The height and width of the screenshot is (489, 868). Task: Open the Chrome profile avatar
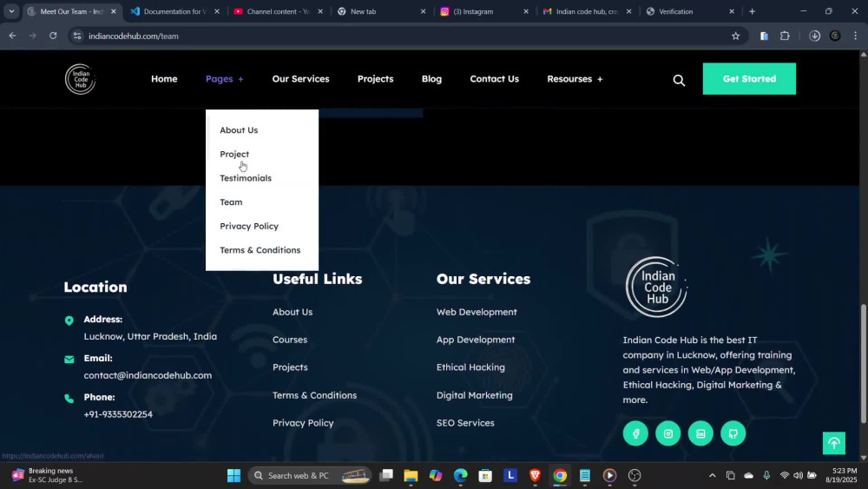(835, 36)
